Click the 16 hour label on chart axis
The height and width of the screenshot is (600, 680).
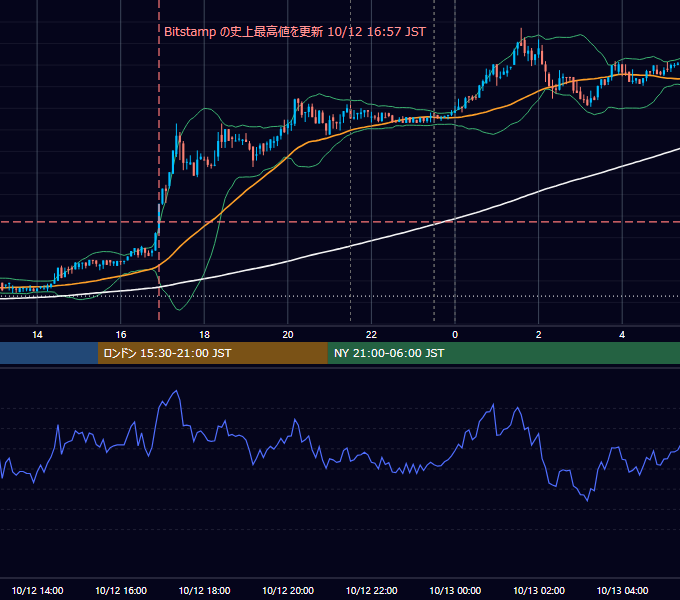(121, 335)
